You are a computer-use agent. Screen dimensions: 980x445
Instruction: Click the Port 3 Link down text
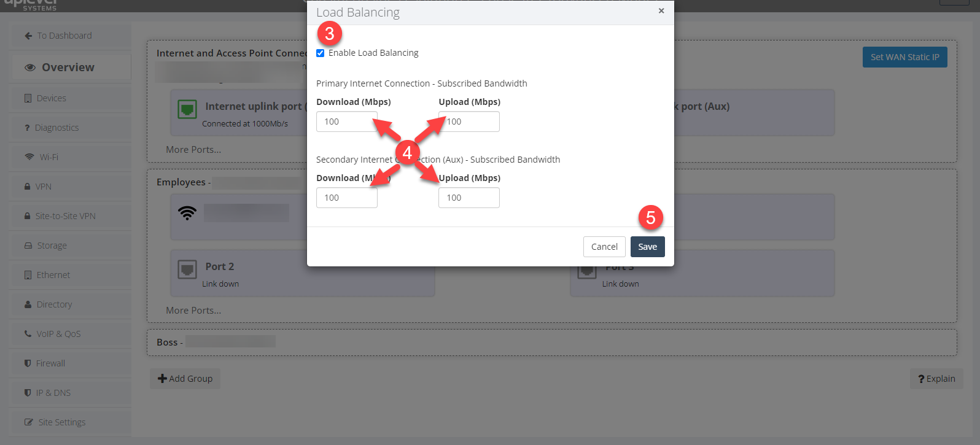click(620, 284)
